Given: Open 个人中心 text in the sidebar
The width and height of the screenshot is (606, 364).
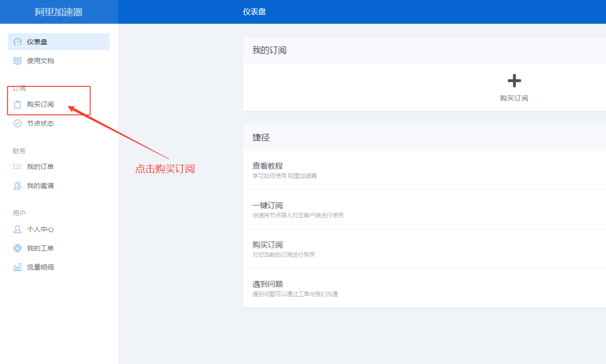Looking at the screenshot, I should [40, 229].
